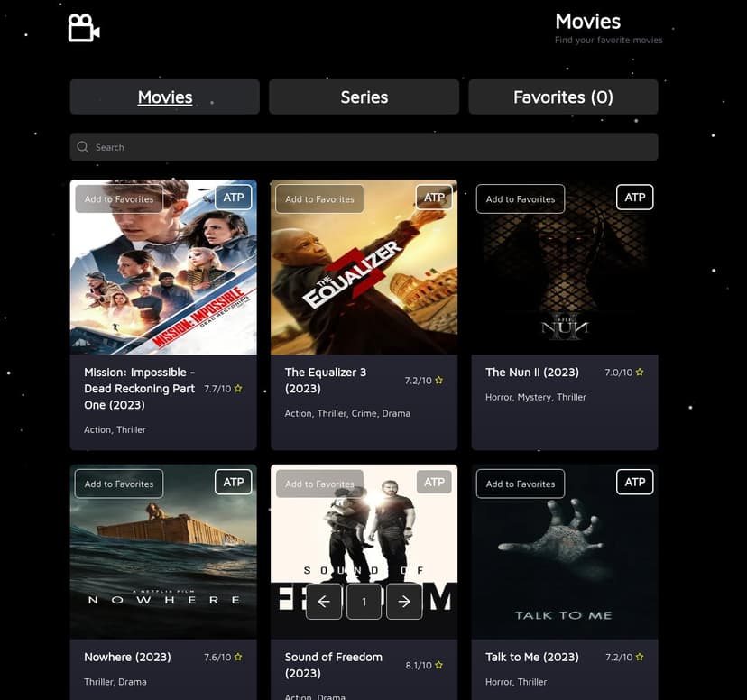Toggle the favorite star beside The Equalizer 3 rating

pos(438,380)
